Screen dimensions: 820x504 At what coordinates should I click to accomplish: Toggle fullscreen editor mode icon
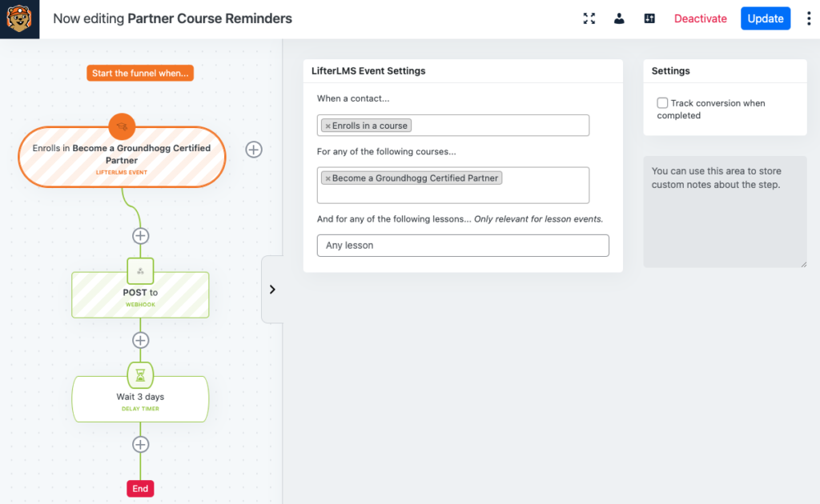589,19
